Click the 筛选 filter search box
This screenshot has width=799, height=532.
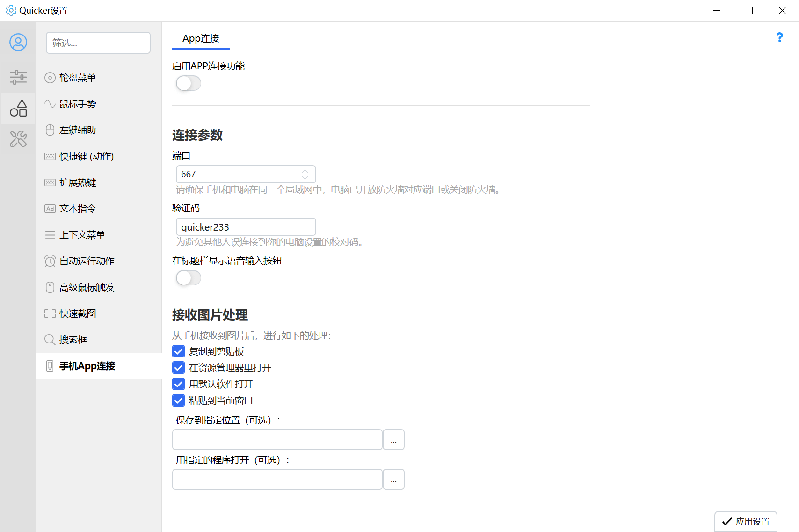tap(98, 43)
